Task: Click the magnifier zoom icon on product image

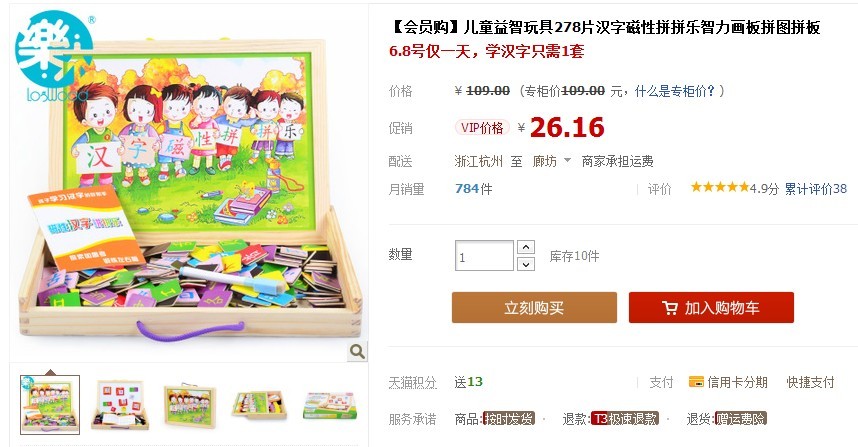Action: [357, 351]
